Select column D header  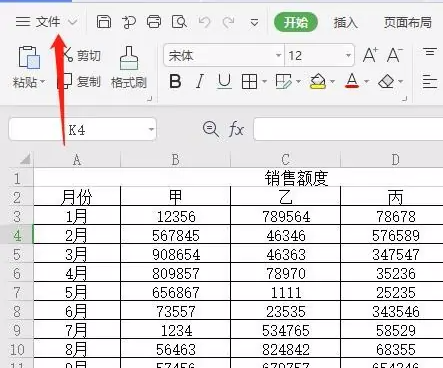click(392, 160)
